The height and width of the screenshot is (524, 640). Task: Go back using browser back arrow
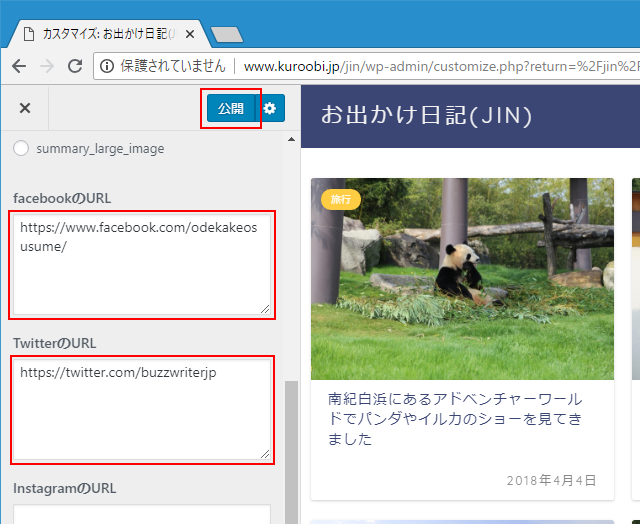pyautogui.click(x=19, y=66)
